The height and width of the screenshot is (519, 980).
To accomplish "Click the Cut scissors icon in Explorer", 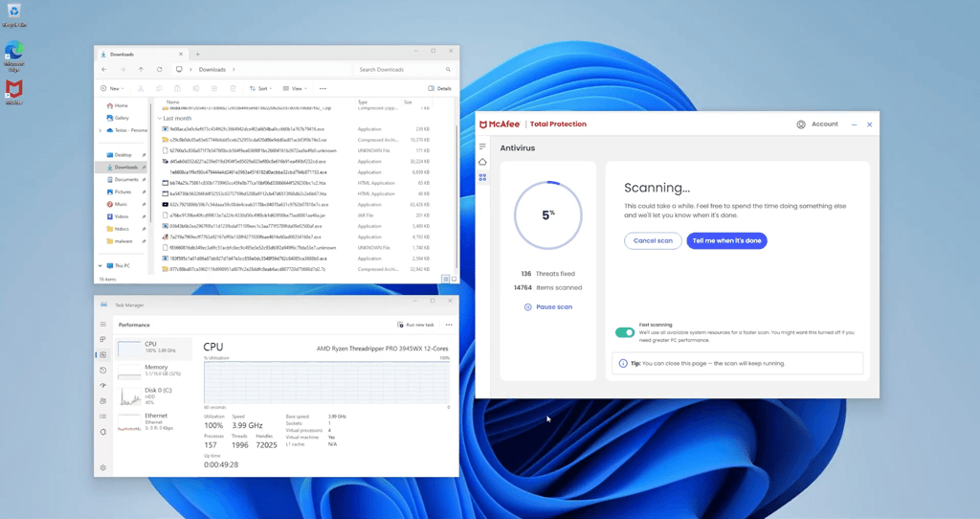I will (x=141, y=89).
